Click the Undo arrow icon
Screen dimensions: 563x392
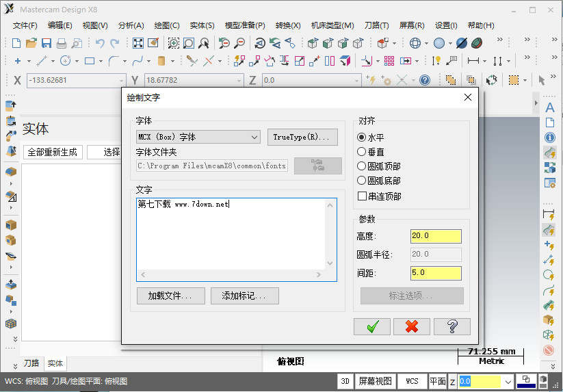click(x=100, y=43)
